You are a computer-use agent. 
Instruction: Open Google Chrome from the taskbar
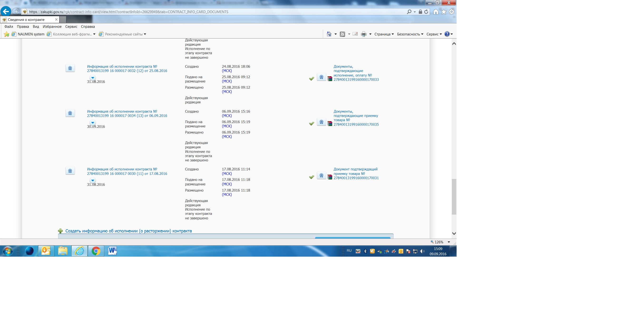pos(96,251)
